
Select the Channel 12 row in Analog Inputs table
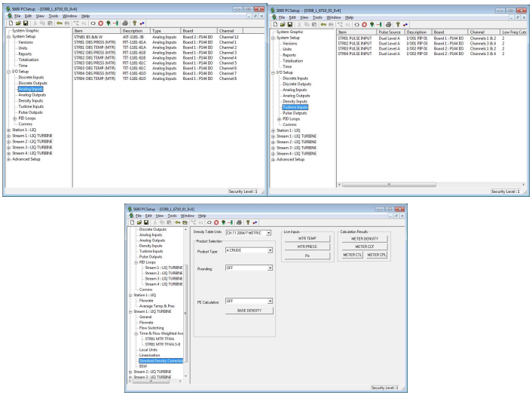[x=157, y=37]
